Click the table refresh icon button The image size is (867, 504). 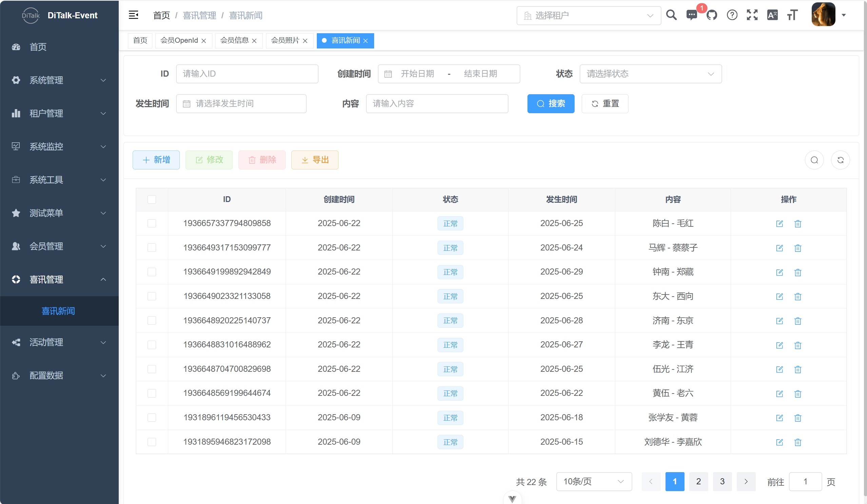840,160
